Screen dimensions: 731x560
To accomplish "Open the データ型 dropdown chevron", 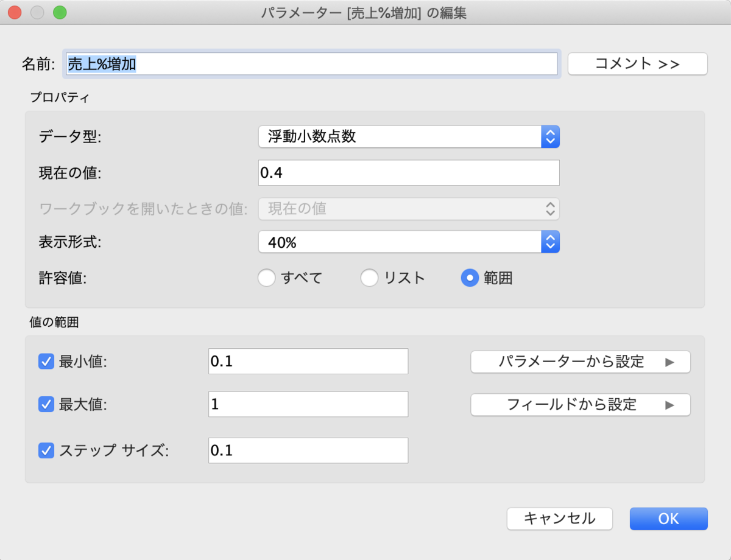I will click(x=550, y=136).
